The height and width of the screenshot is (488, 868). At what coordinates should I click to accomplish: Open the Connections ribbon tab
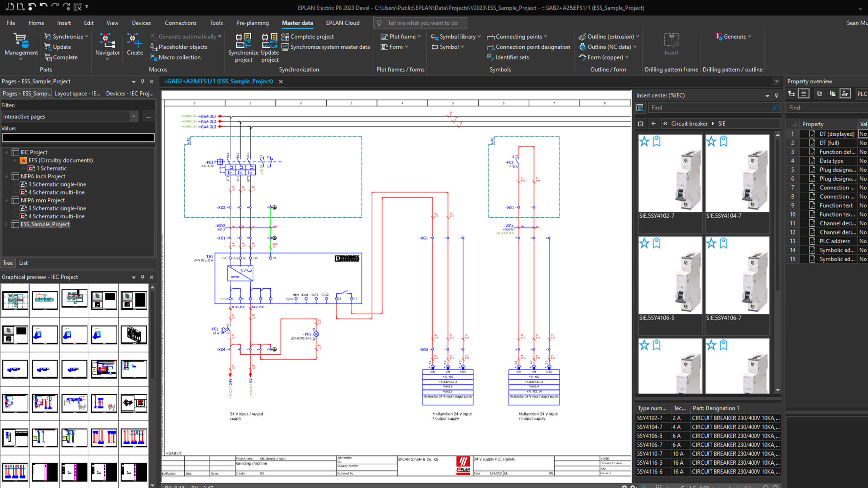pyautogui.click(x=180, y=23)
